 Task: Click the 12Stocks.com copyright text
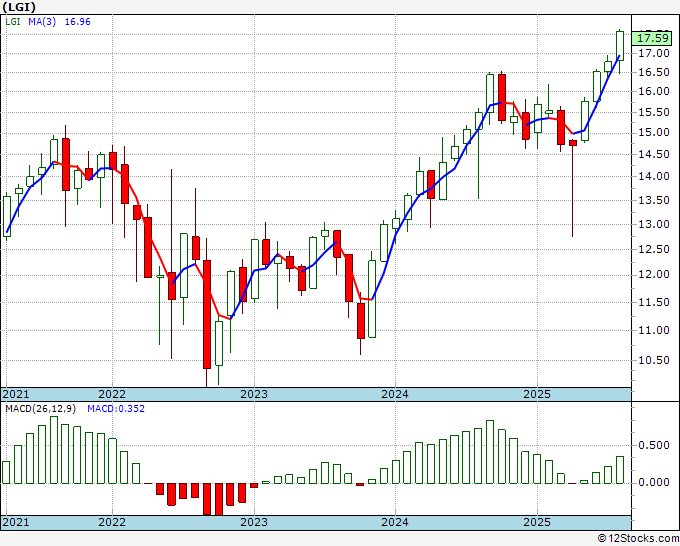(638, 539)
